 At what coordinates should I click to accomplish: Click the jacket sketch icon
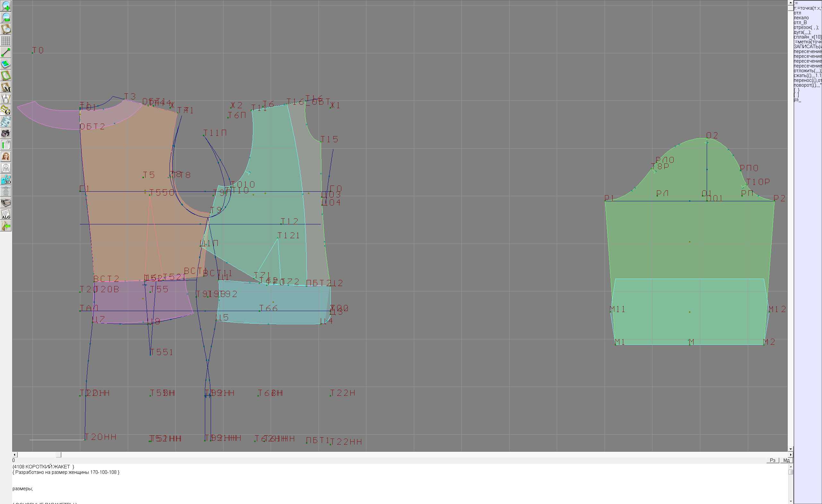point(6,168)
